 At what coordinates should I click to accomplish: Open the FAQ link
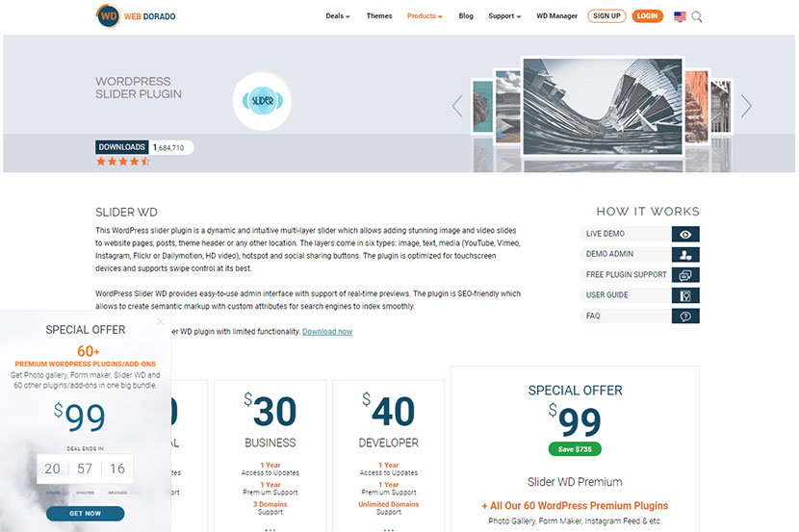593,316
